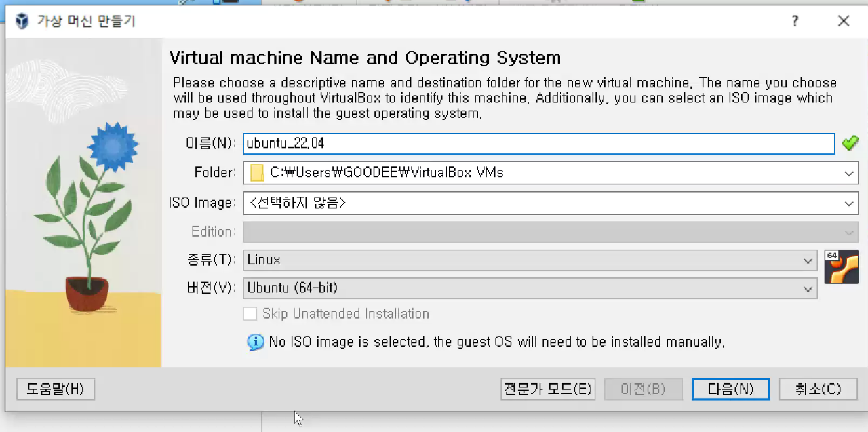Click the 'No ISO image is selected' message text
This screenshot has width=868, height=432.
coord(497,342)
